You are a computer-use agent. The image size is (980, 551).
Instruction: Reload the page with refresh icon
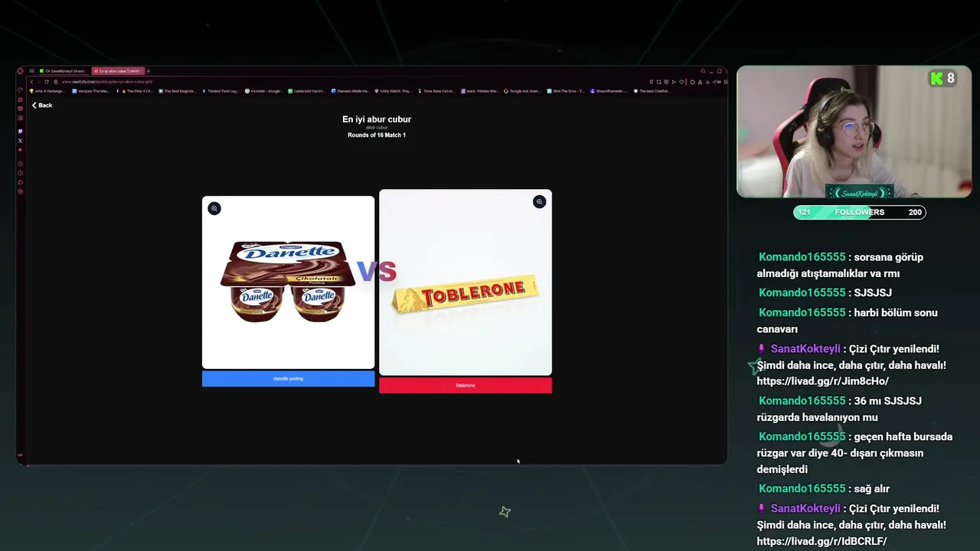(x=47, y=82)
